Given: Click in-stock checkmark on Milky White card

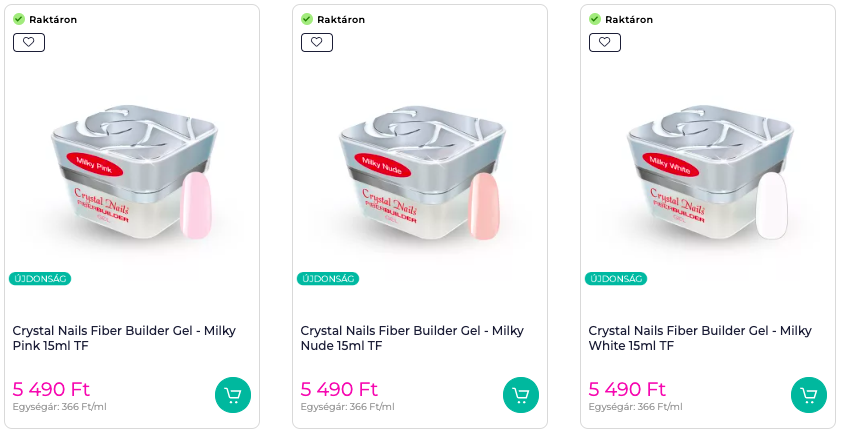Looking at the screenshot, I should click(x=595, y=19).
